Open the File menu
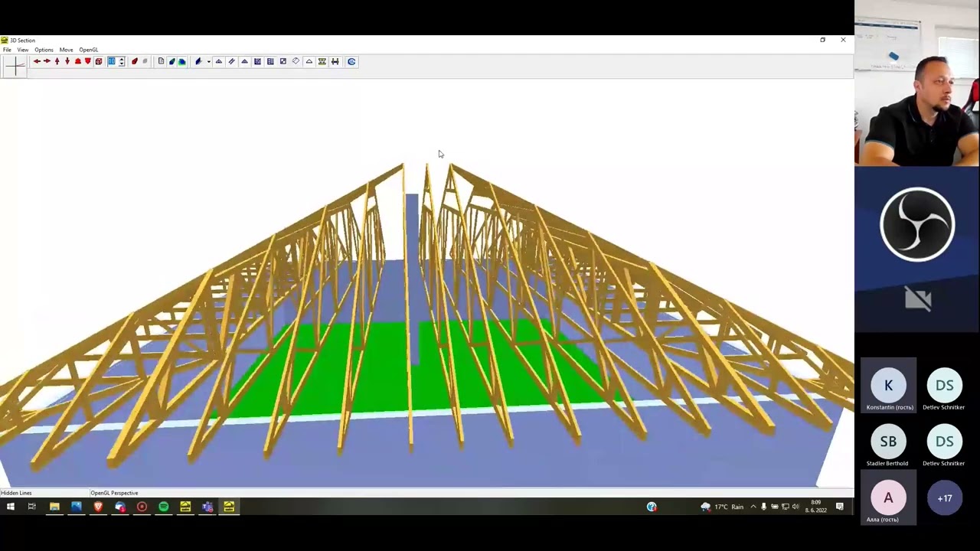 pos(7,50)
